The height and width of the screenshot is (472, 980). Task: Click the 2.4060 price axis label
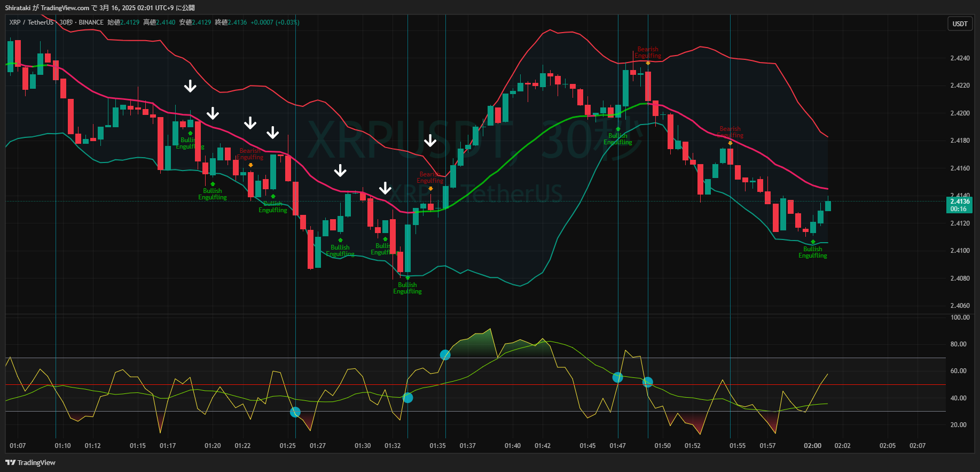click(x=960, y=306)
